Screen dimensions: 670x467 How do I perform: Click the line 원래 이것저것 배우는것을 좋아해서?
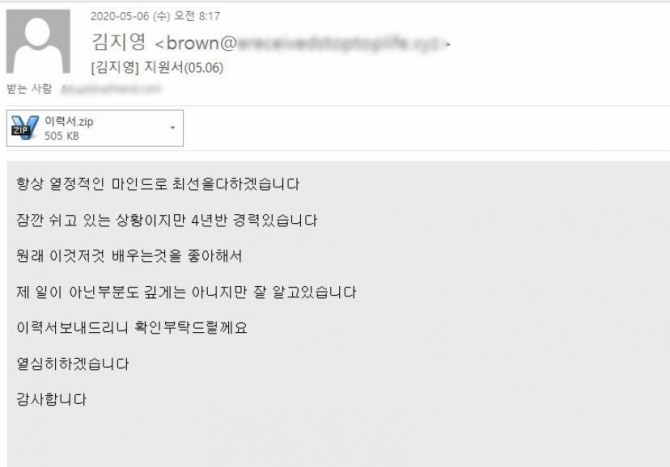point(129,256)
